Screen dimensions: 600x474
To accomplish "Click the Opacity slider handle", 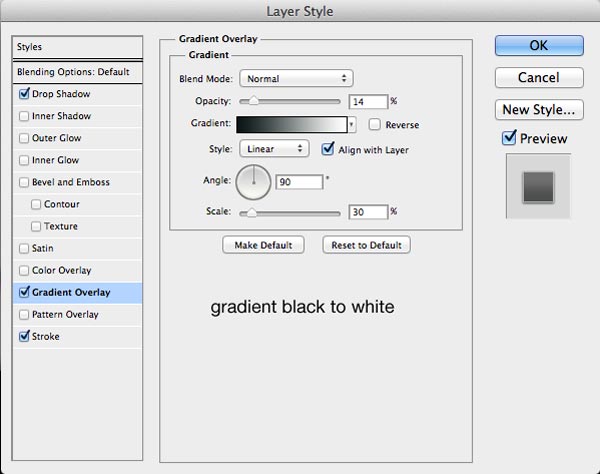I will coord(254,101).
